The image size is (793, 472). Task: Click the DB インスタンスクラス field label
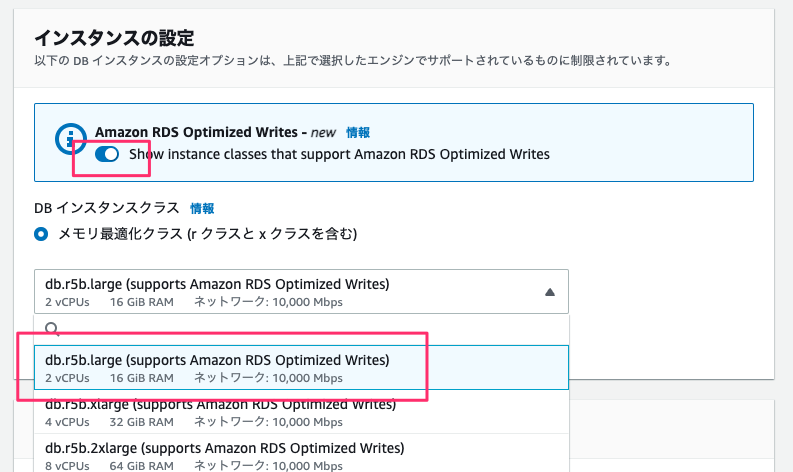coord(107,208)
